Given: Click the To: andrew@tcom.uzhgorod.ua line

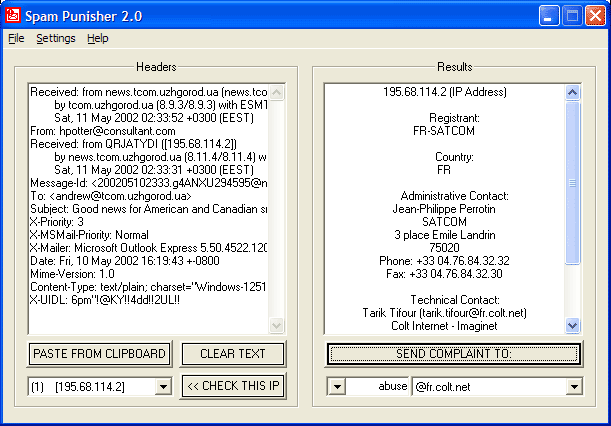Looking at the screenshot, I should click(x=111, y=196).
